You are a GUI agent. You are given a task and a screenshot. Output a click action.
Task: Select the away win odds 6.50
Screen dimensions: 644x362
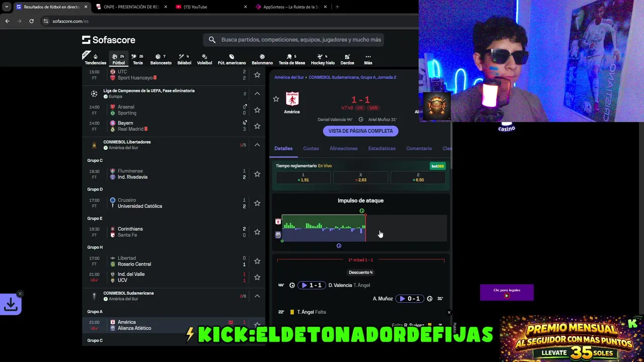pyautogui.click(x=418, y=177)
